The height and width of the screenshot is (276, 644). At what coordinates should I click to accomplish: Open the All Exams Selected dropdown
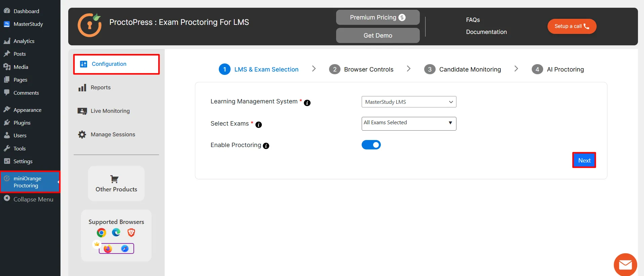409,124
